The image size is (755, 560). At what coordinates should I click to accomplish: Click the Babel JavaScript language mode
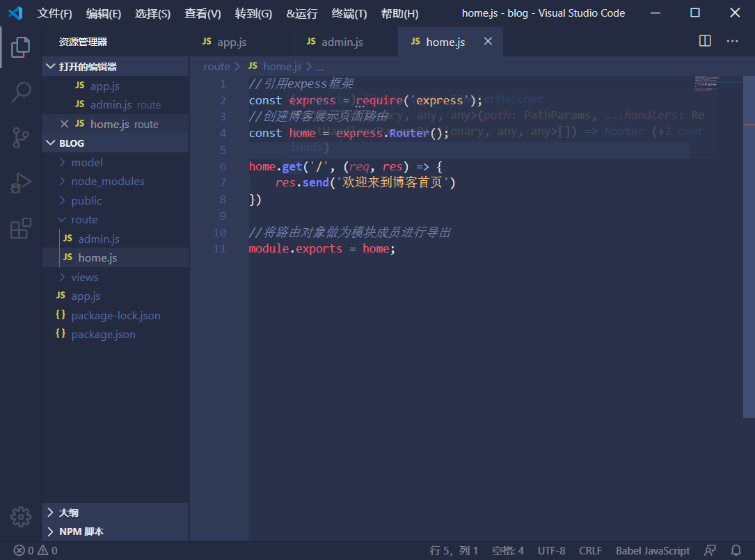tap(652, 550)
